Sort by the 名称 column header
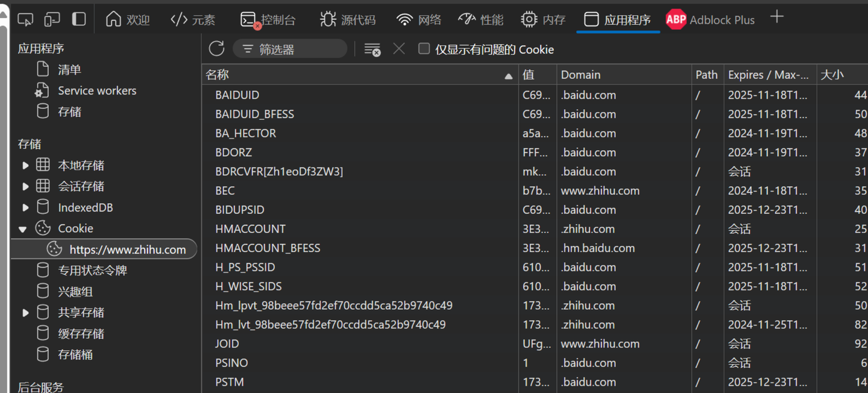The image size is (868, 393). 359,75
